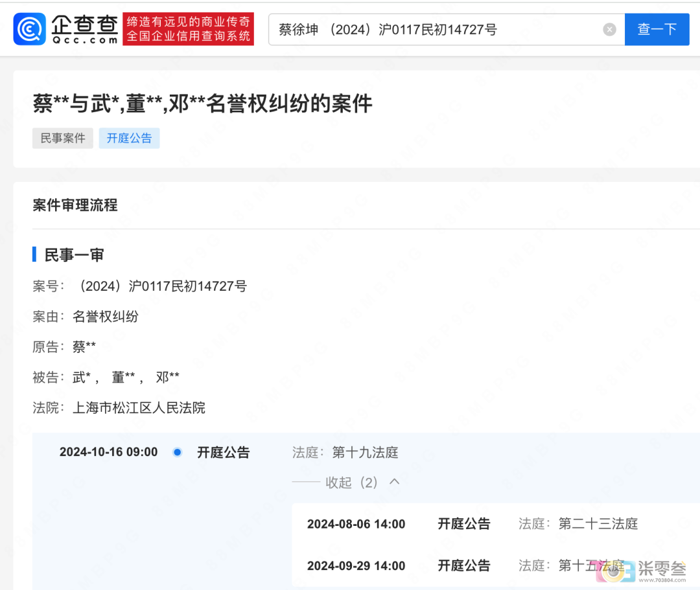
Task: Click the cause value 名誉权纠纷
Action: click(106, 317)
